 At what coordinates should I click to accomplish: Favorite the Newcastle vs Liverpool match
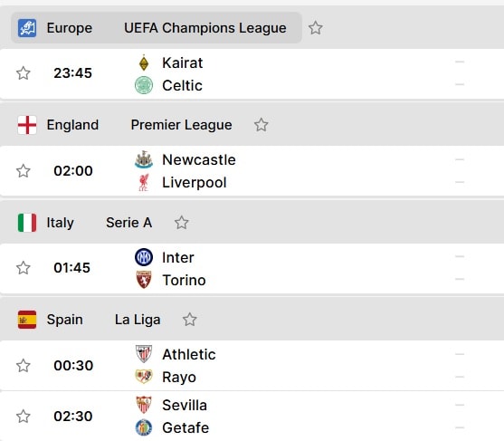click(x=24, y=171)
